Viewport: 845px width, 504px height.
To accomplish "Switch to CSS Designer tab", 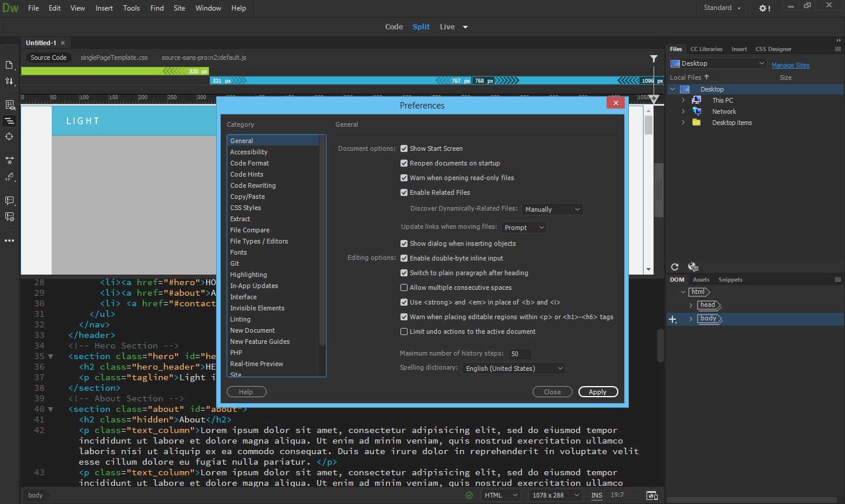I will (x=773, y=49).
